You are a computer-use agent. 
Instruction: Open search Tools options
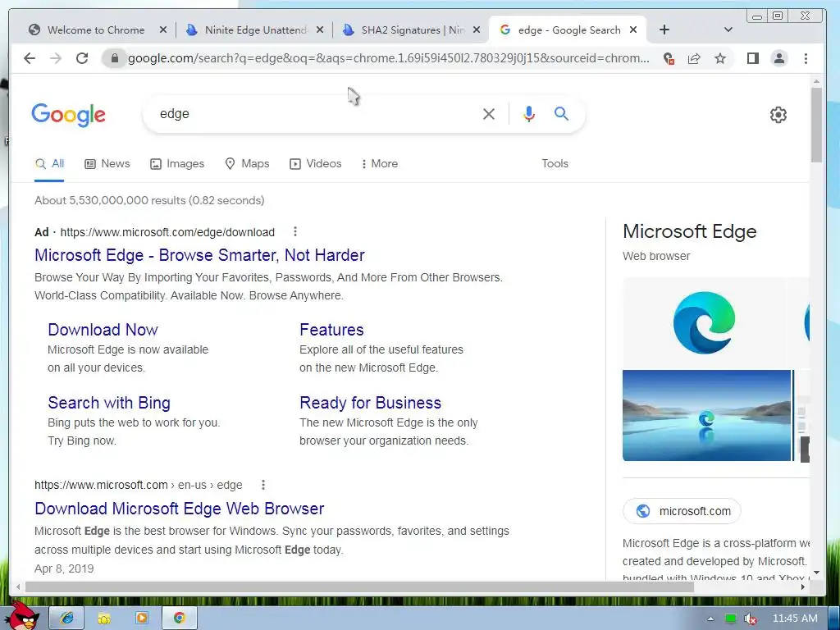(555, 164)
